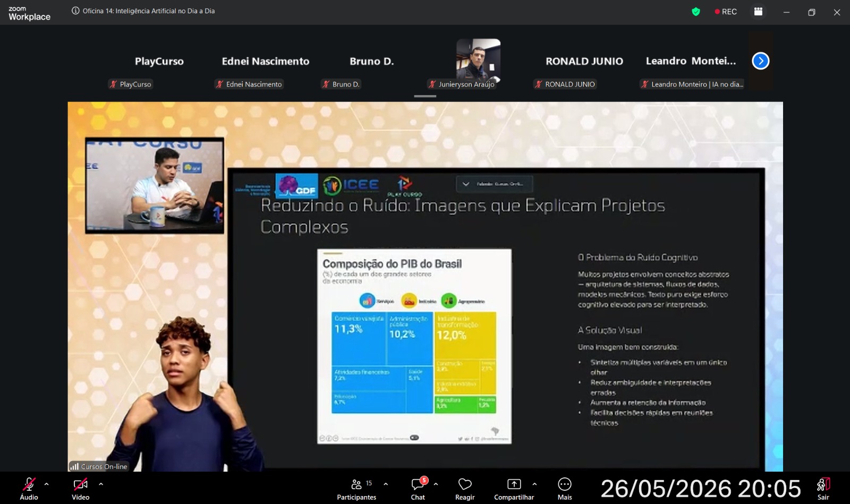Click the slide title Reduzindo o Ruído
The height and width of the screenshot is (504, 850).
tap(462, 216)
